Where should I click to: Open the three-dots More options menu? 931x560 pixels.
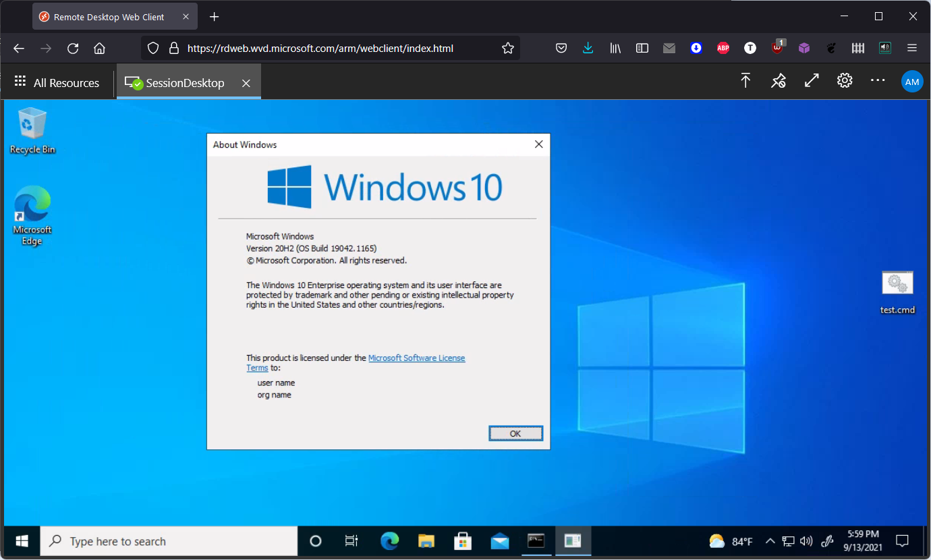878,81
